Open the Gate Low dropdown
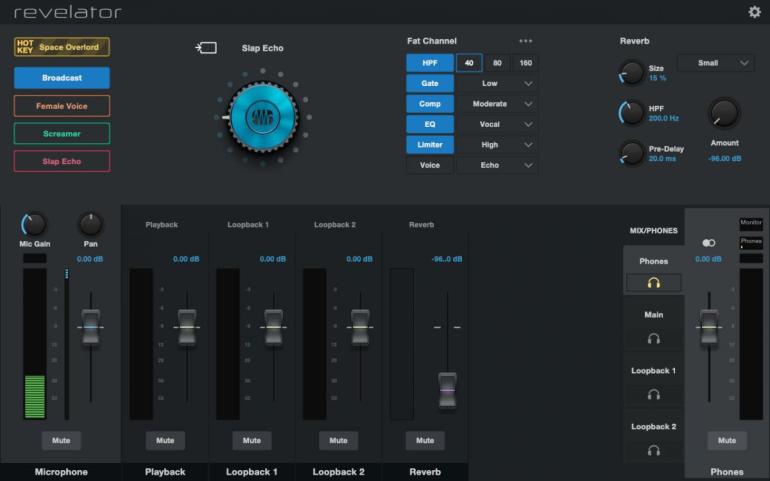770x481 pixels. click(497, 84)
